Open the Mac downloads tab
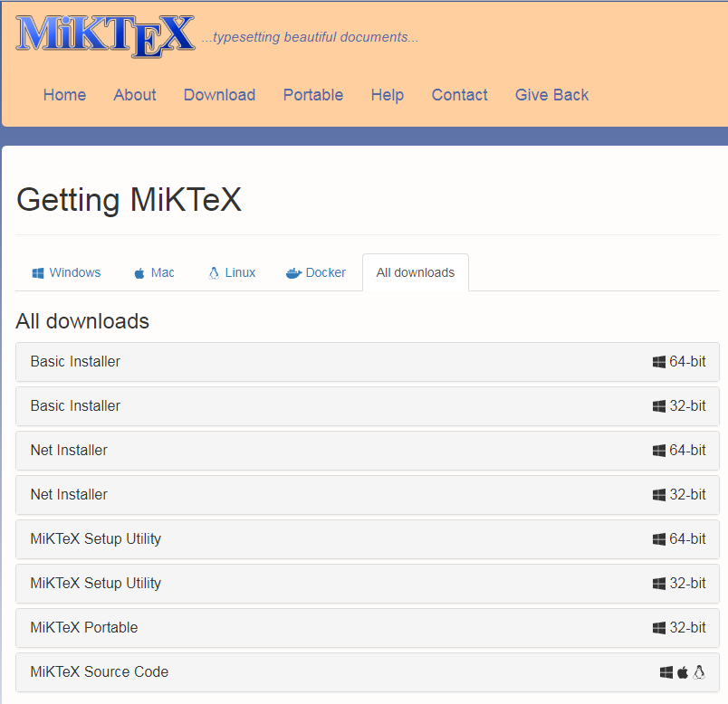Image resolution: width=728 pixels, height=704 pixels. point(154,271)
